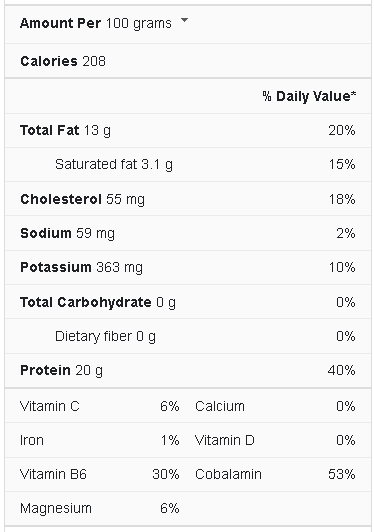
Task: Select the Total Fat 13 g row
Action: coord(188,130)
